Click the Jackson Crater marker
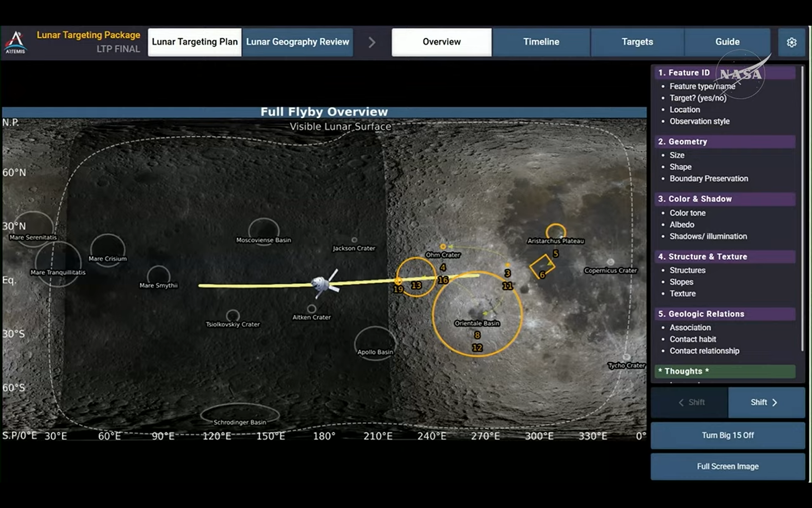The width and height of the screenshot is (812, 508). (354, 240)
